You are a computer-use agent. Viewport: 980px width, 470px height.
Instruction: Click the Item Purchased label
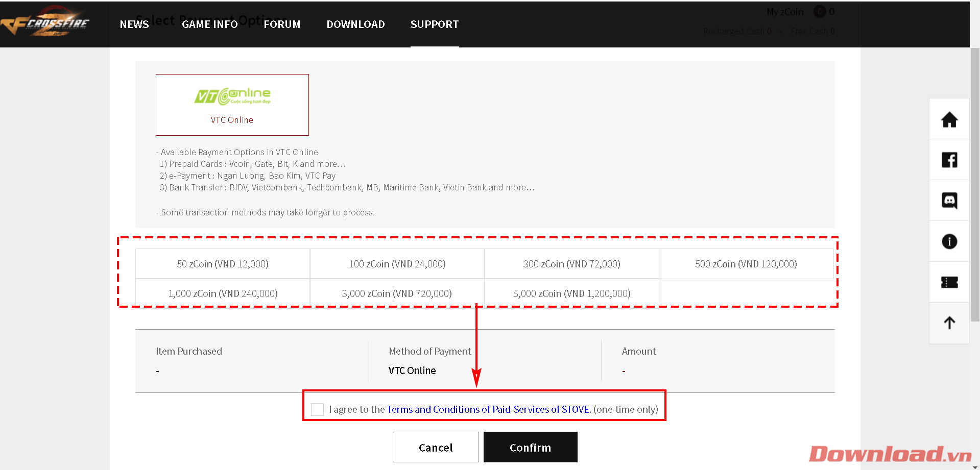pyautogui.click(x=189, y=351)
